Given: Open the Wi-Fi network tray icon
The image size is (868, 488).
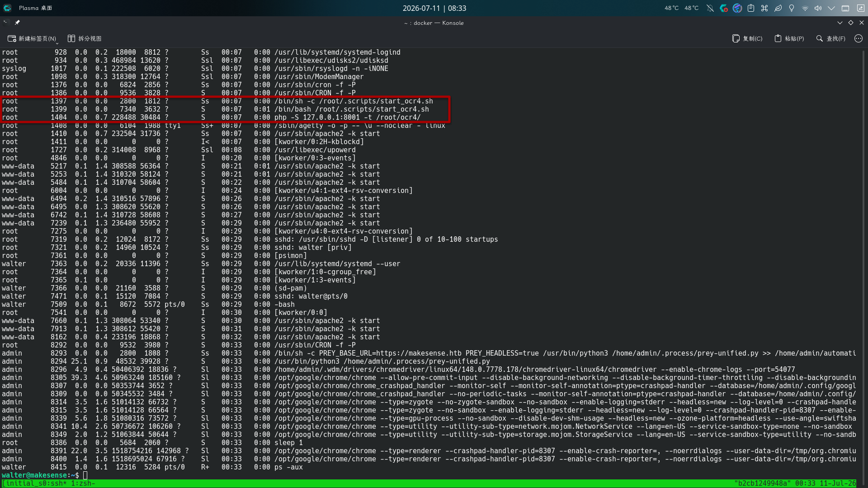Looking at the screenshot, I should coord(805,8).
